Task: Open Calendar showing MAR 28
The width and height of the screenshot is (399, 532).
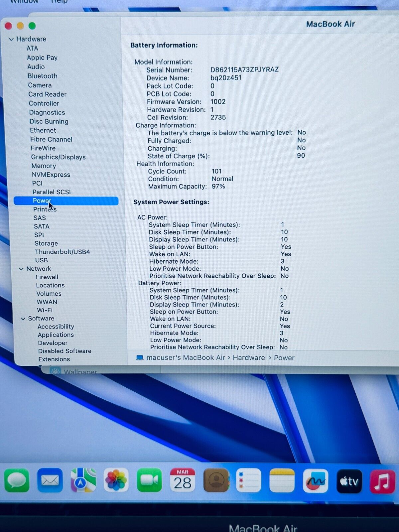Action: click(183, 480)
